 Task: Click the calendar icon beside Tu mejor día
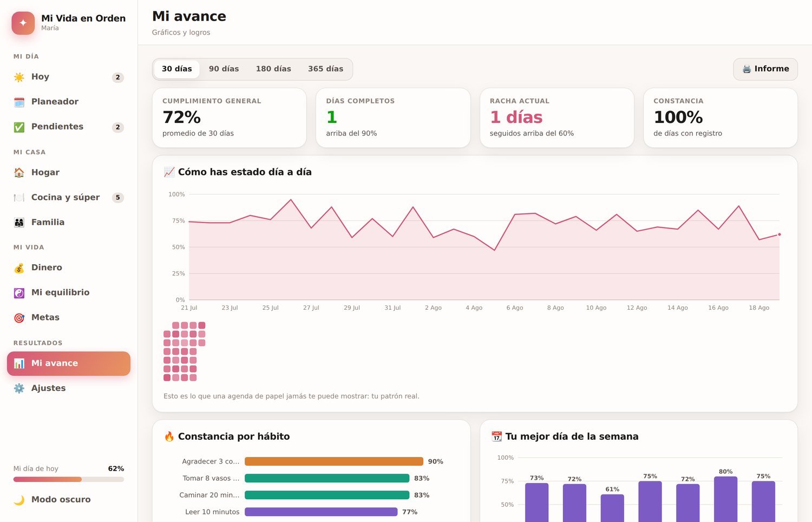pyautogui.click(x=496, y=436)
